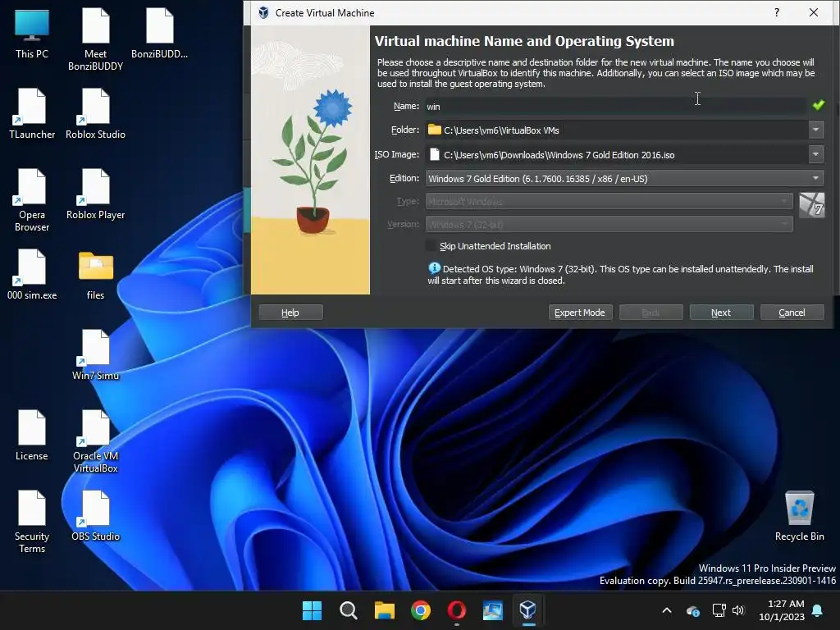Click Next to continue wizard
This screenshot has width=840, height=630.
(721, 313)
